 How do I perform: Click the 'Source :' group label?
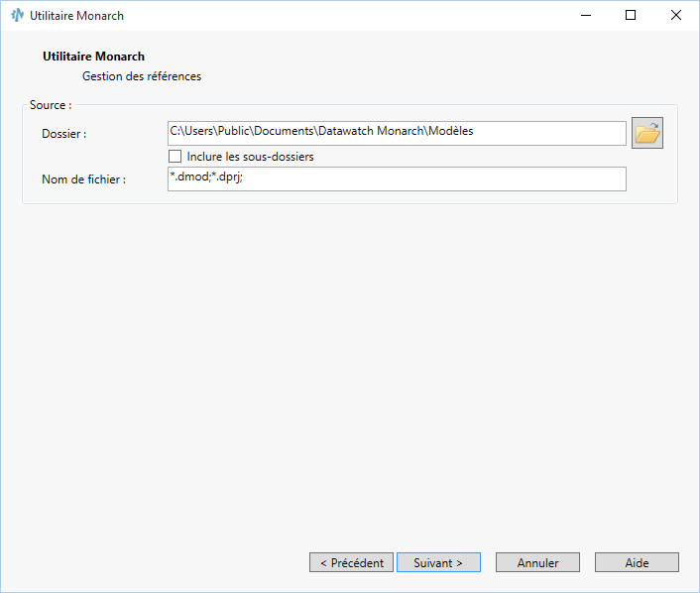[x=51, y=105]
